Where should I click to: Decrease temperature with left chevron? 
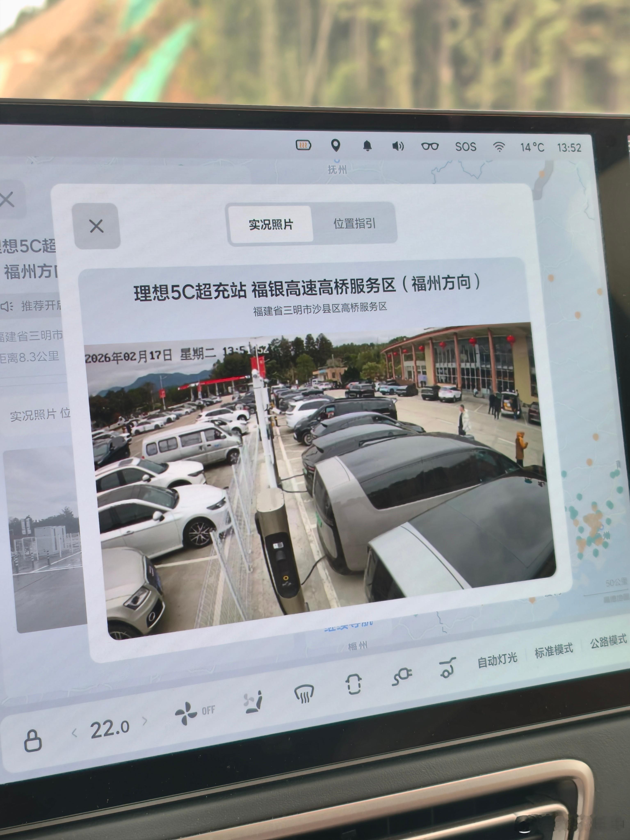[75, 733]
